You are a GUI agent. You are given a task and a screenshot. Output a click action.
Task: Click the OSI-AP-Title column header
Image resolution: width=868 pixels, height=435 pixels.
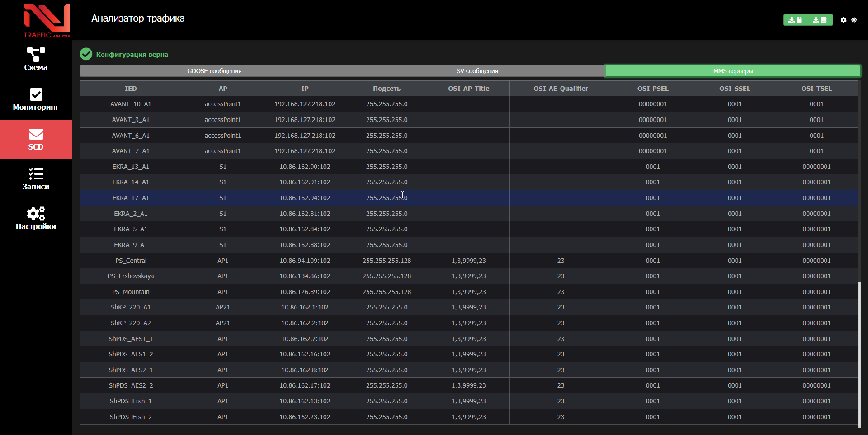point(468,89)
